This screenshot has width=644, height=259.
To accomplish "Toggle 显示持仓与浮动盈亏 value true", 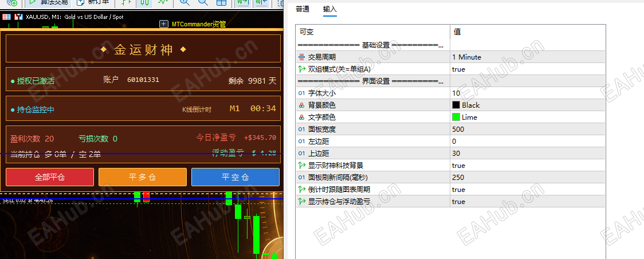I will tap(528, 202).
